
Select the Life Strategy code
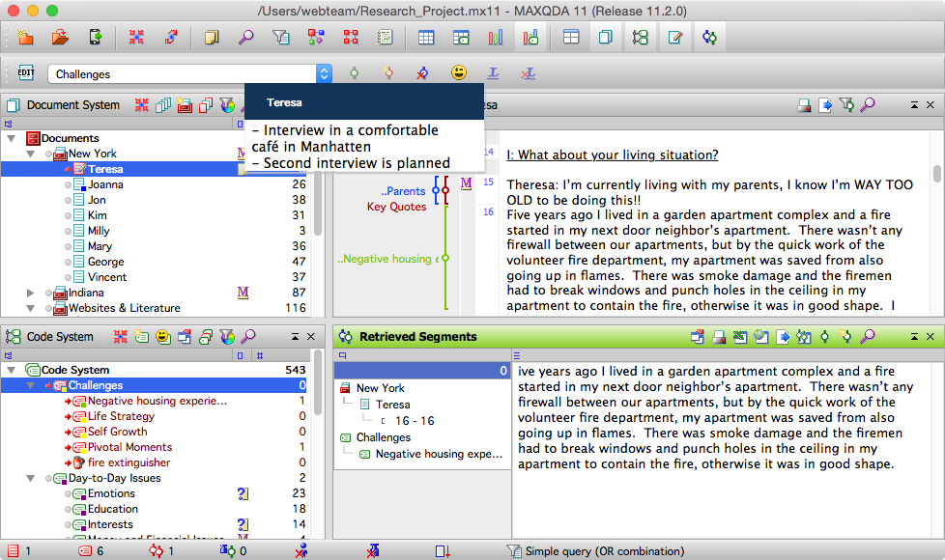(x=121, y=416)
